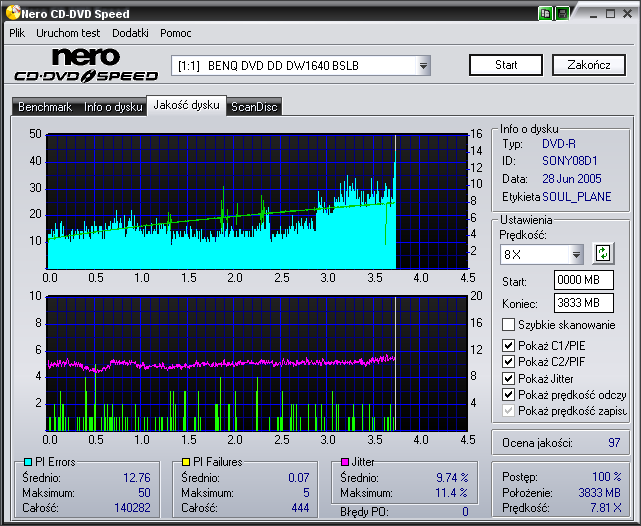Click the PI Errors average 12.76
641x526 pixels.
[x=137, y=477]
